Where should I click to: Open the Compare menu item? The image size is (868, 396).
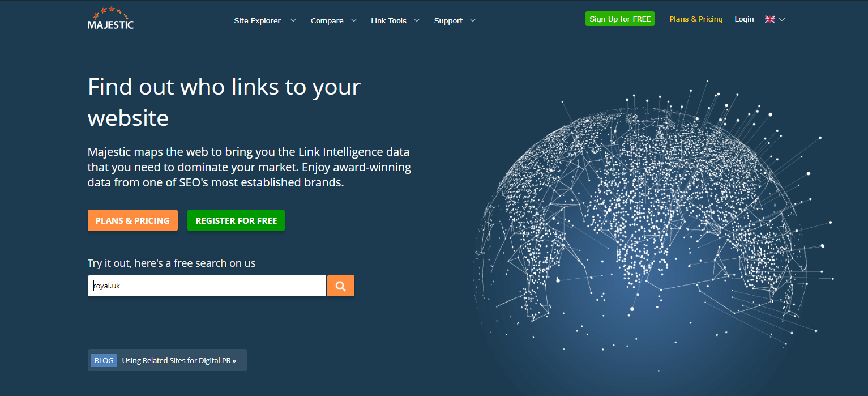[327, 20]
